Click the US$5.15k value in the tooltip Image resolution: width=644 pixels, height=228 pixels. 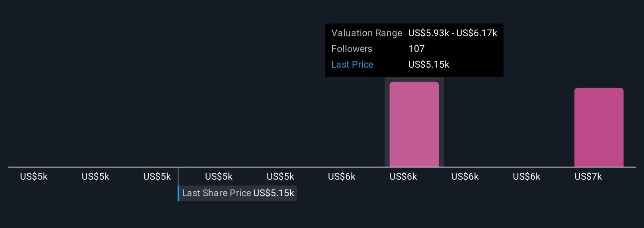tap(428, 65)
